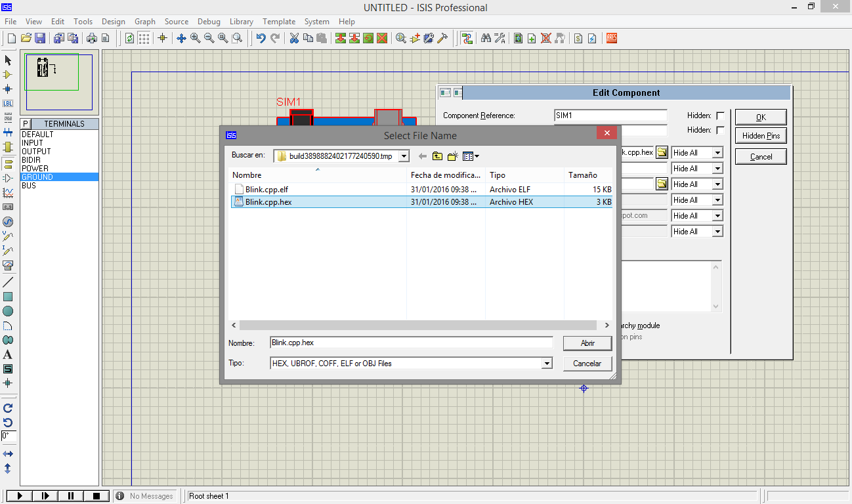Select the 2D Graphics Line tool
This screenshot has height=504, width=852.
click(8, 282)
